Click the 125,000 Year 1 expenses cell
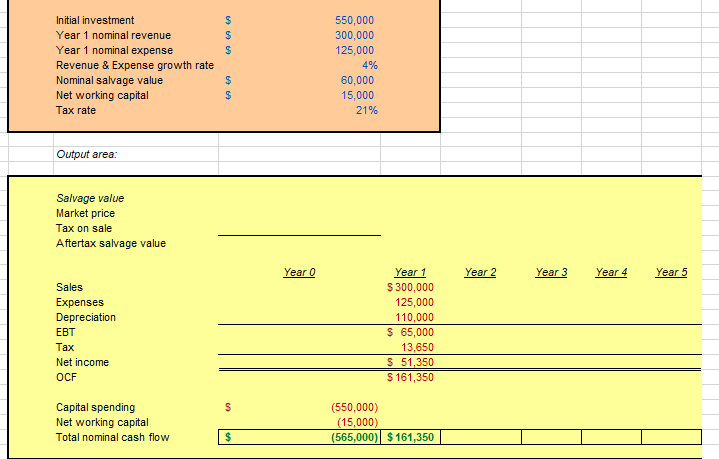Viewport: 719px width, 459px height. pyautogui.click(x=415, y=303)
